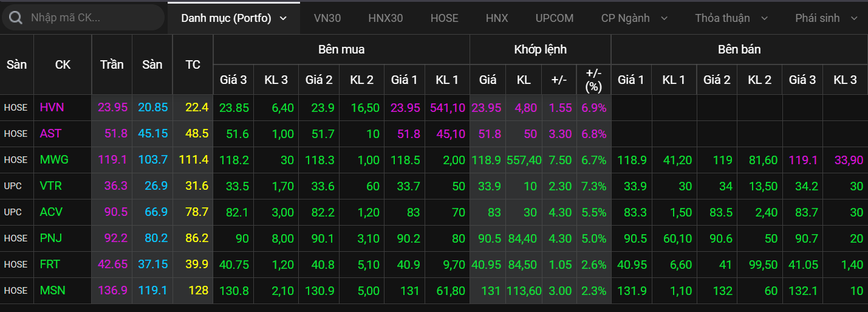Viewport: 868px width, 312px height.
Task: Switch to the UPCOM tab
Action: [555, 18]
